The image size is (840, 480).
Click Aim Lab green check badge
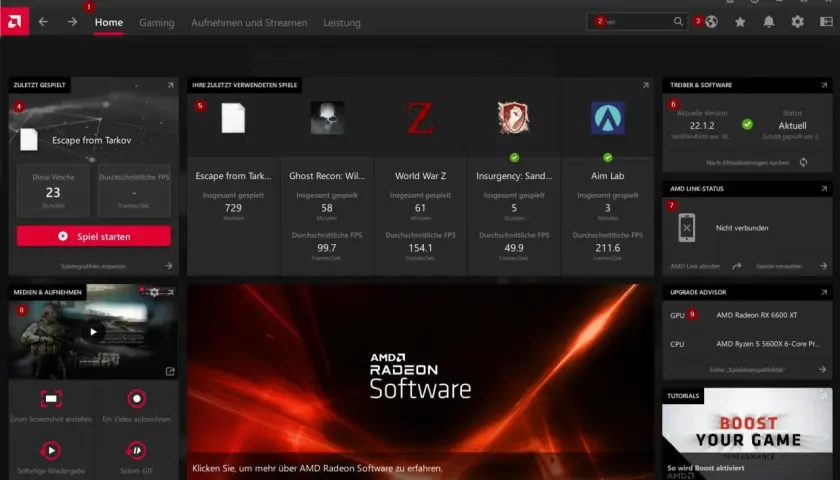point(608,158)
